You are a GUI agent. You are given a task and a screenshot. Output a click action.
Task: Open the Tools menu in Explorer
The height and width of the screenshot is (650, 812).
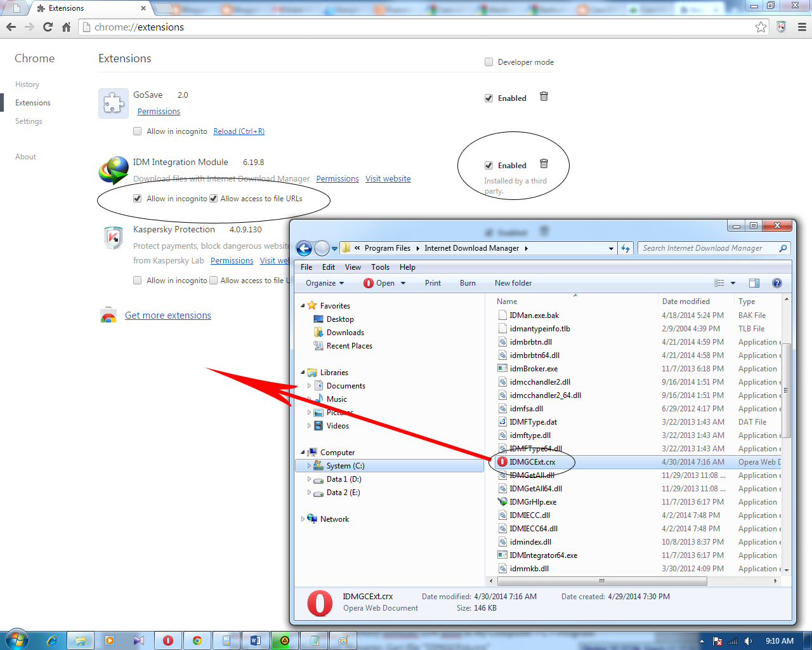380,267
